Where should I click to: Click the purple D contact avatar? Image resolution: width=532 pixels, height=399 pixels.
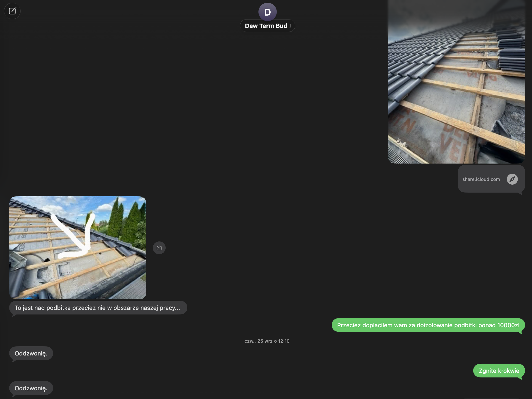[x=267, y=12]
